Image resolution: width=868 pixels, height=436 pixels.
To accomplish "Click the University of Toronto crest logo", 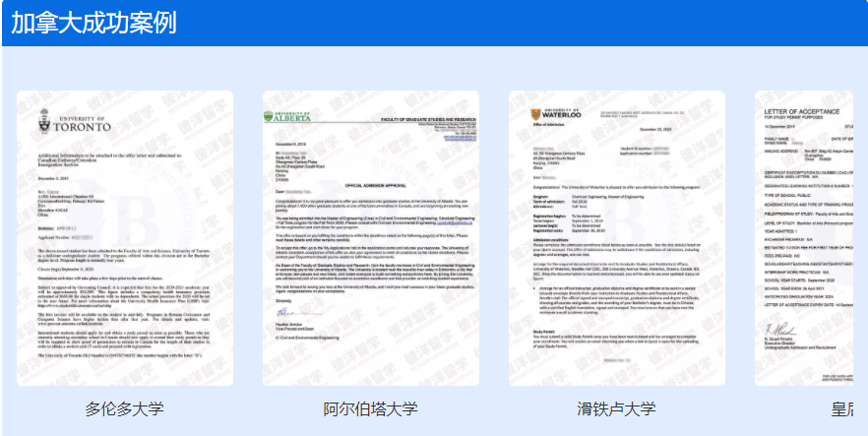I will 45,121.
